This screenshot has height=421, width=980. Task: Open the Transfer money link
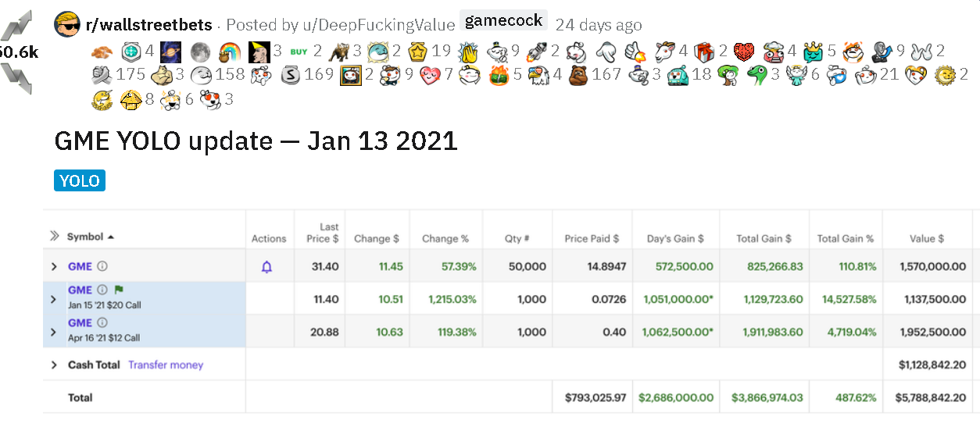166,365
